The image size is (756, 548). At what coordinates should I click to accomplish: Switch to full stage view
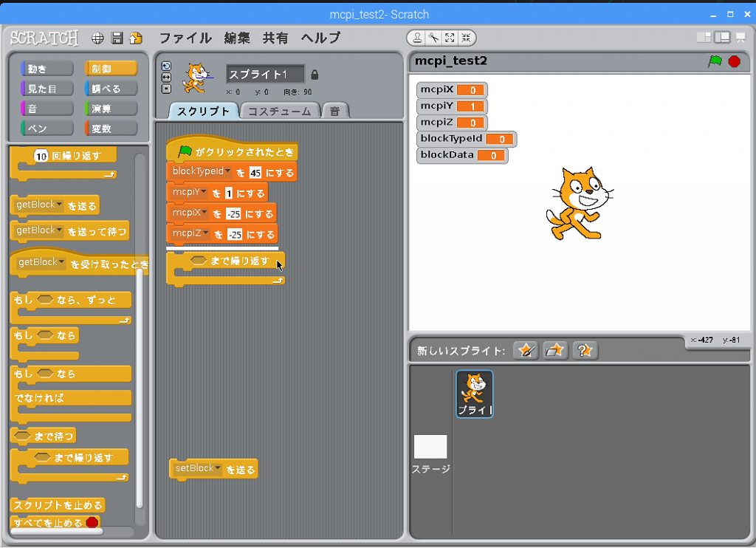click(x=722, y=37)
